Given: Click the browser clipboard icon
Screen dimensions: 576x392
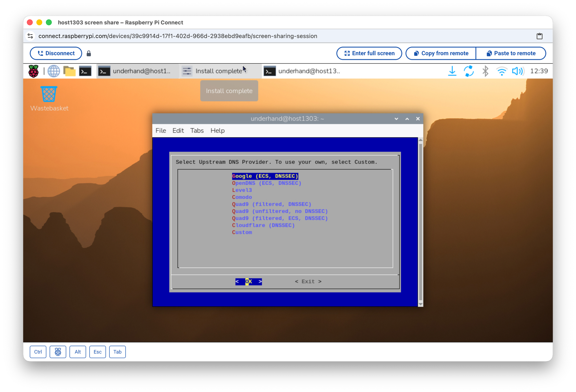Looking at the screenshot, I should [x=539, y=36].
